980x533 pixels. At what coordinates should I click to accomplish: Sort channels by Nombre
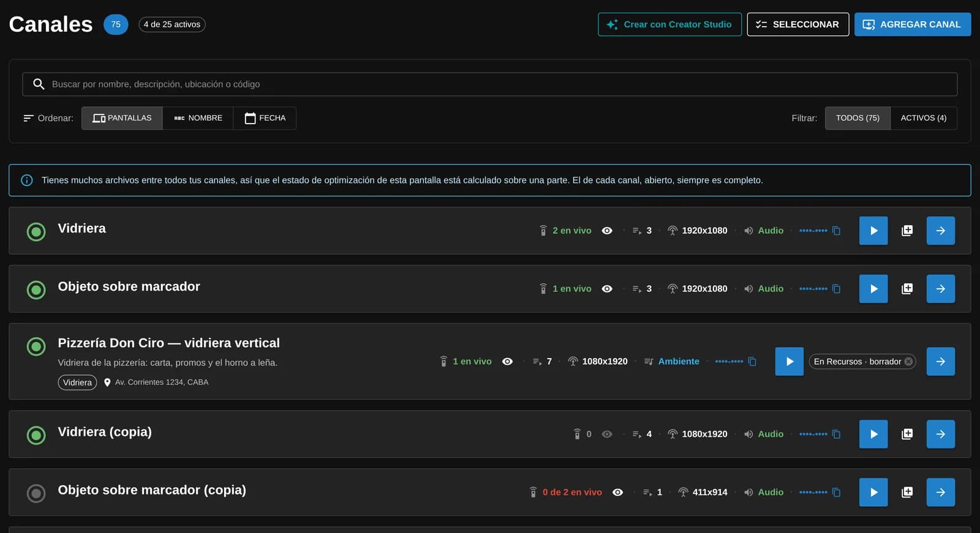point(198,118)
